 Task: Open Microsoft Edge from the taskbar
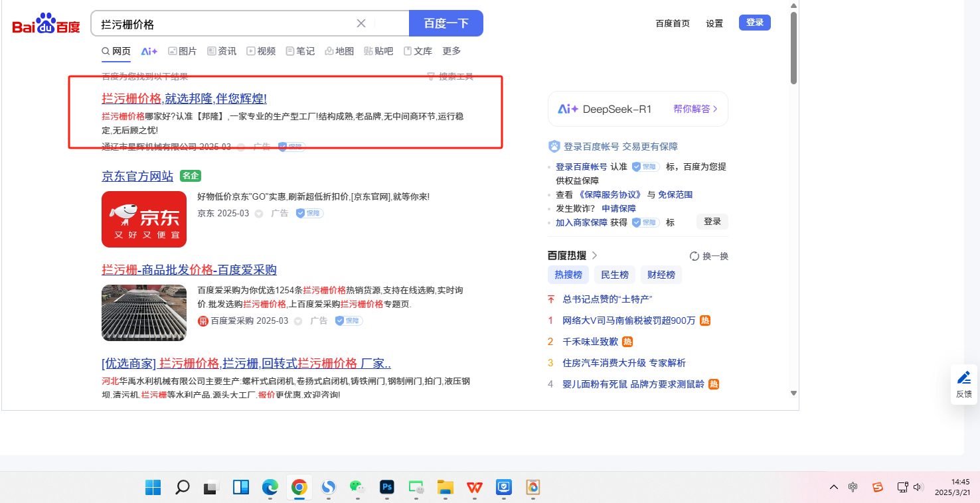270,488
